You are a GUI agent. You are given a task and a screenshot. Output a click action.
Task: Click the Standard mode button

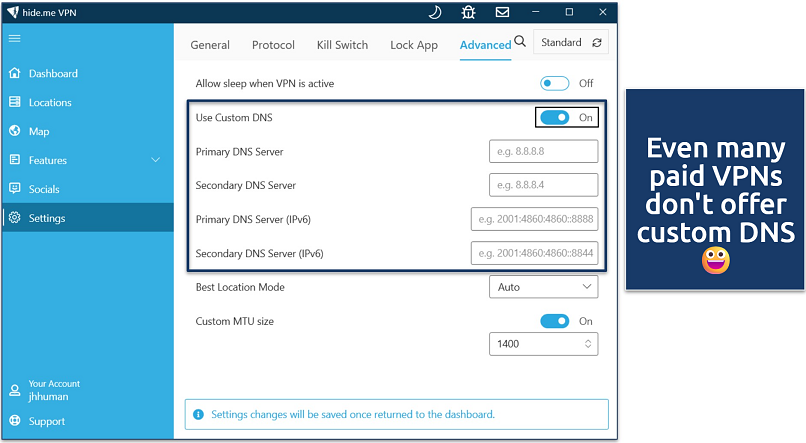pyautogui.click(x=571, y=43)
